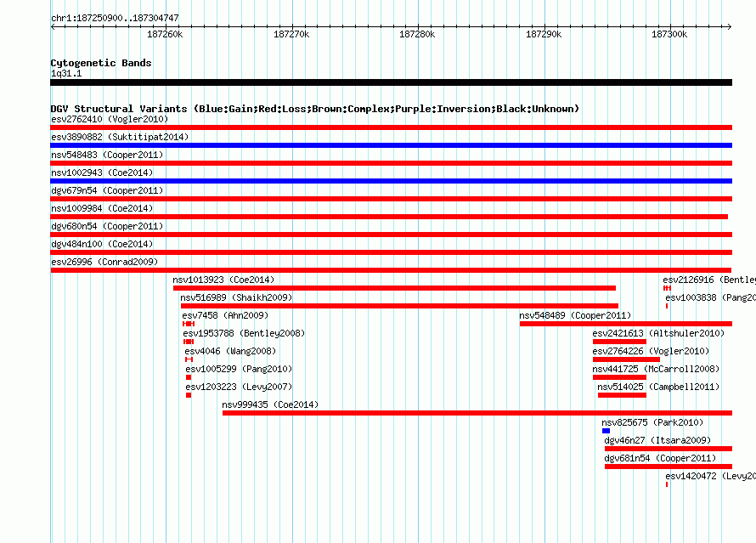Click the nsv825675 (Park2010) label
The image size is (756, 543).
[x=652, y=422]
